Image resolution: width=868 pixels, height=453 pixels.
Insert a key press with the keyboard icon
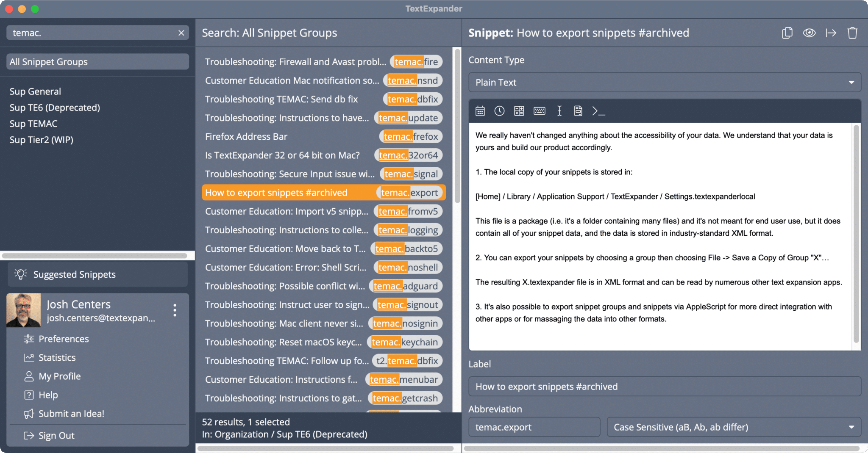click(539, 111)
